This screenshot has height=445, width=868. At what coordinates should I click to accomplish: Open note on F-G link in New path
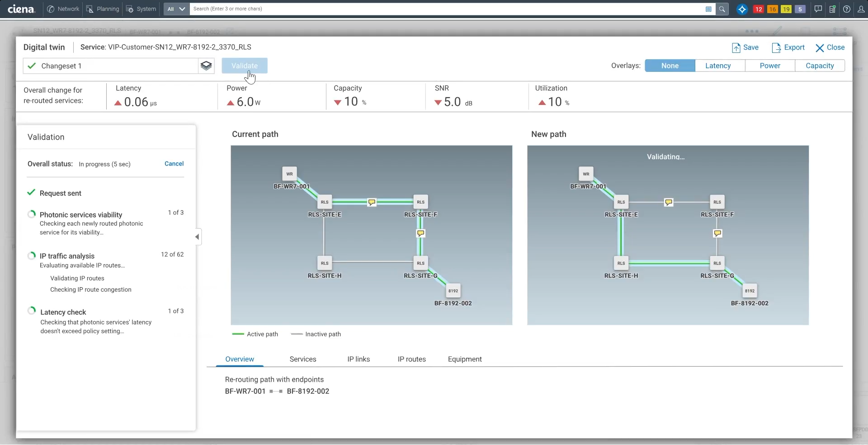coord(717,233)
